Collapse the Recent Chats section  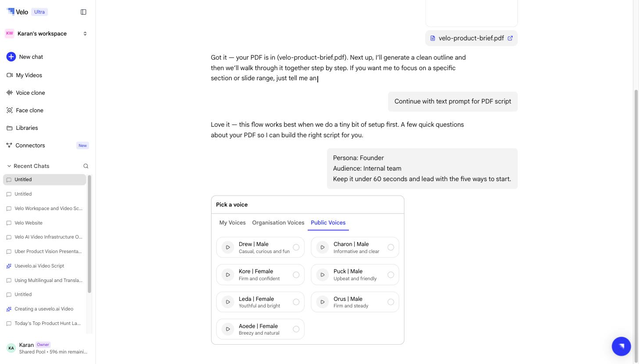click(x=9, y=166)
